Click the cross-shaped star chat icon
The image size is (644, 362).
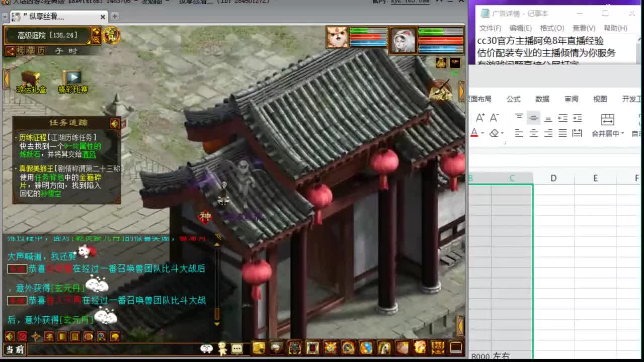pyautogui.click(x=36, y=336)
